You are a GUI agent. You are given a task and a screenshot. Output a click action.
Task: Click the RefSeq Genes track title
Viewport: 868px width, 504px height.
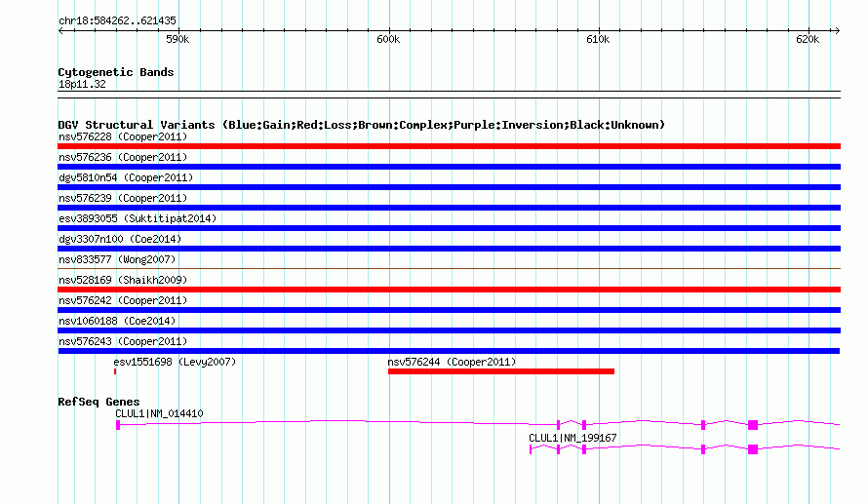click(99, 402)
